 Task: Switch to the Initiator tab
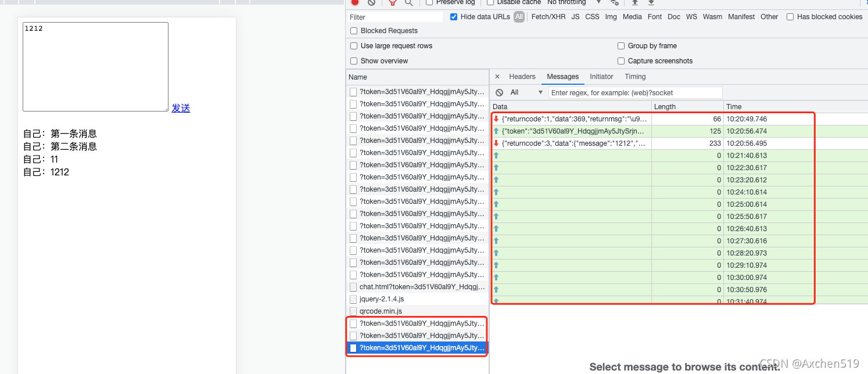(601, 77)
